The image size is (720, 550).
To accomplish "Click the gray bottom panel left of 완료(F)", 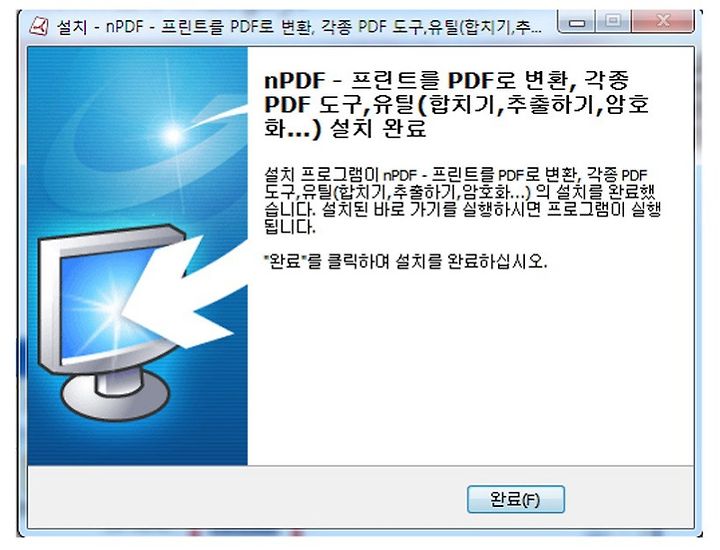I will [x=247, y=498].
